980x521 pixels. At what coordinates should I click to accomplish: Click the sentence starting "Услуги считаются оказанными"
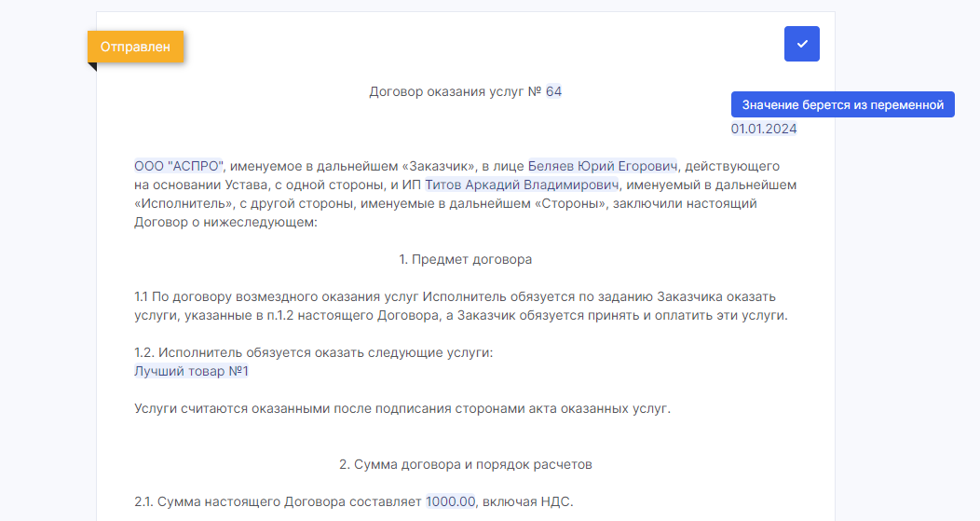(402, 409)
